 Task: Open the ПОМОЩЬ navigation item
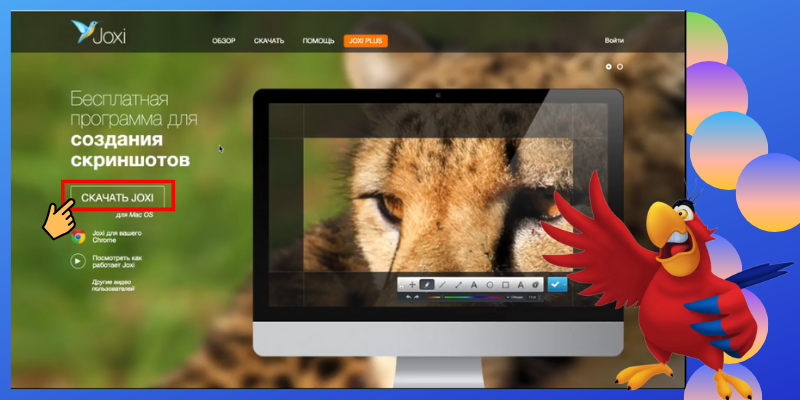pos(318,41)
